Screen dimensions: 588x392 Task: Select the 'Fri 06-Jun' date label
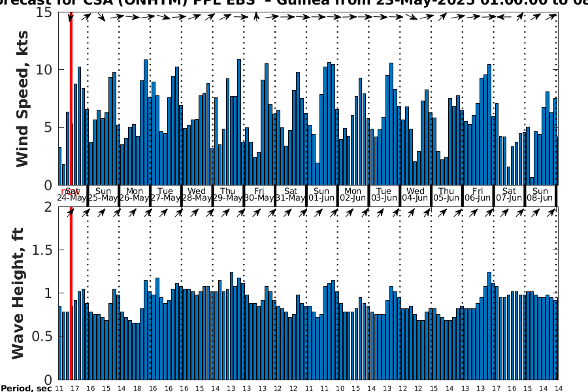point(478,194)
